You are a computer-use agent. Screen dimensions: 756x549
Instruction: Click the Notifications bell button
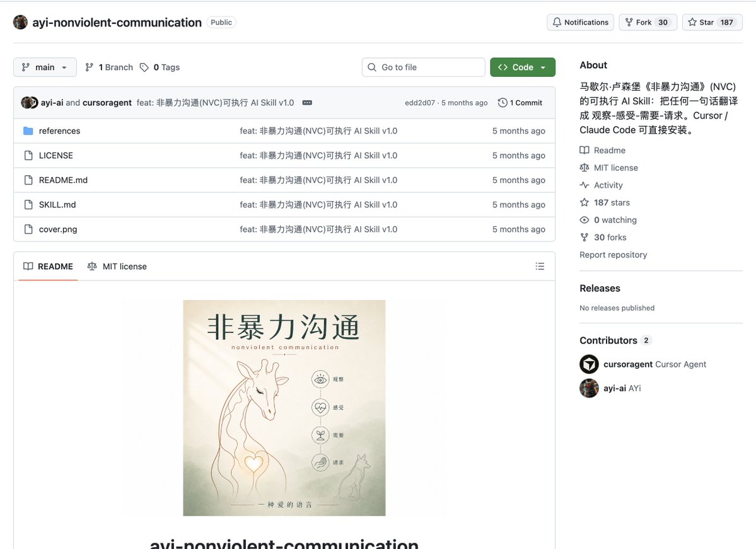(x=580, y=22)
